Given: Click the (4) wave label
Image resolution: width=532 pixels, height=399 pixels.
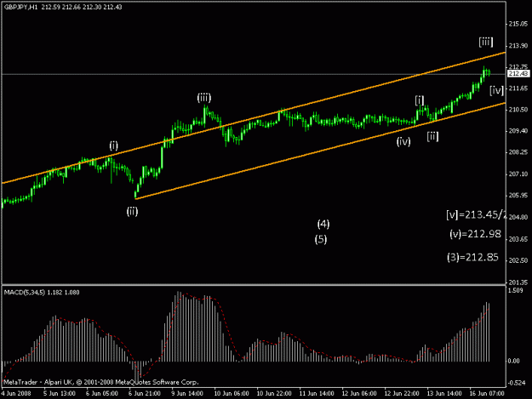Looking at the screenshot, I should [x=323, y=224].
